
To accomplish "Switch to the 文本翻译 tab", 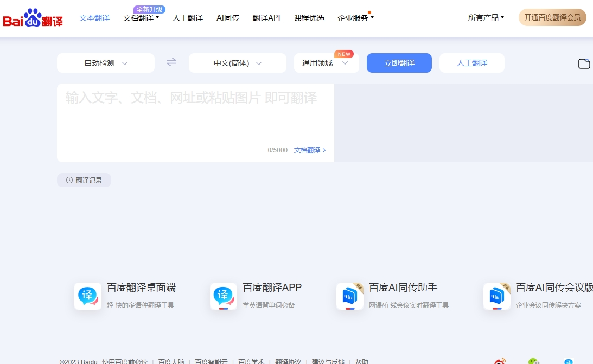I will 94,18.
